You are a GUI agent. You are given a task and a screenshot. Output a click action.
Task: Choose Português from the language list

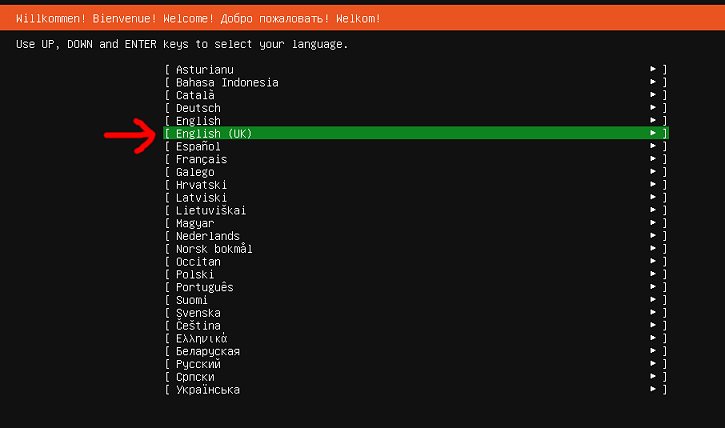click(204, 287)
